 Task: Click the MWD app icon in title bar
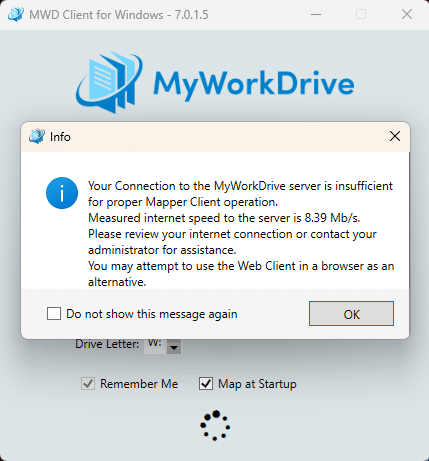[16, 14]
